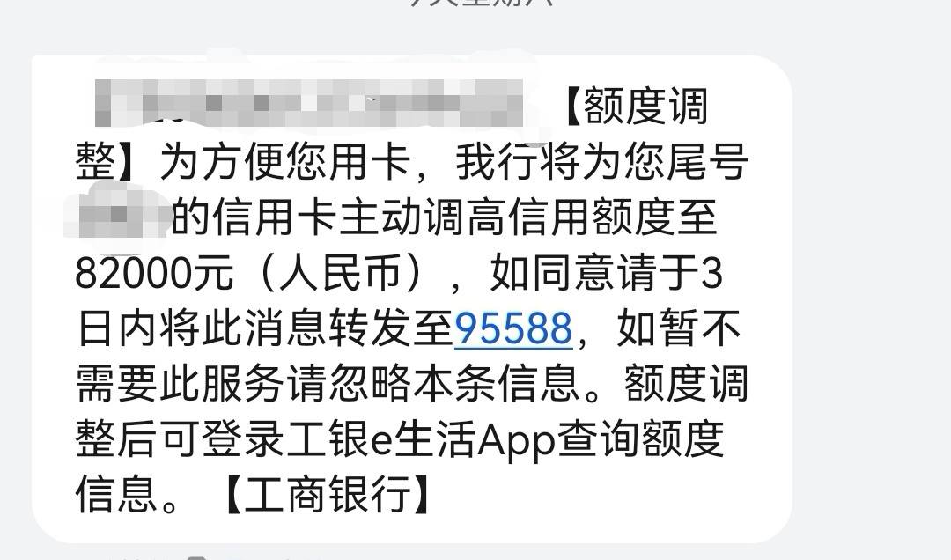Tap the 【工商银行】 signature at message end
Screen dimensions: 951x560
(328, 495)
